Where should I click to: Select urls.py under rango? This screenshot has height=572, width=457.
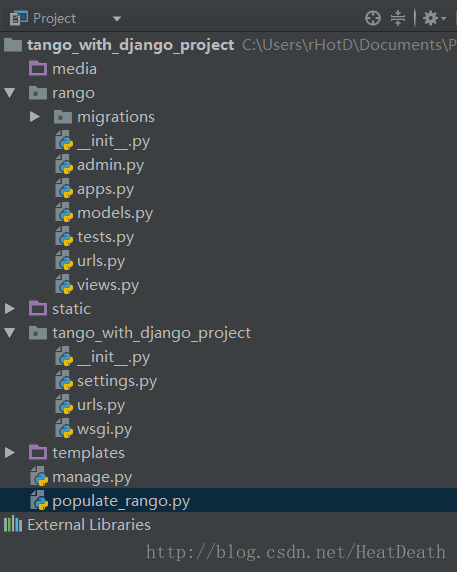[101, 262]
